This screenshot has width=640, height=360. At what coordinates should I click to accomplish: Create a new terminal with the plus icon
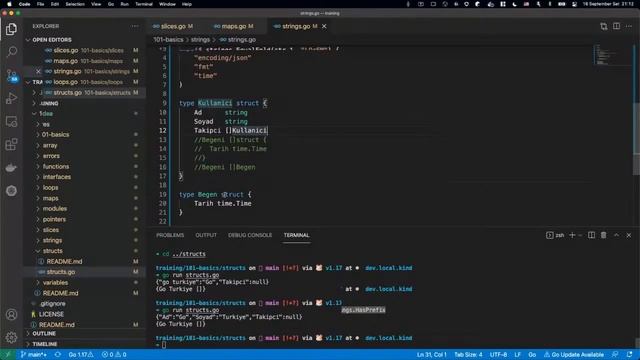[572, 235]
